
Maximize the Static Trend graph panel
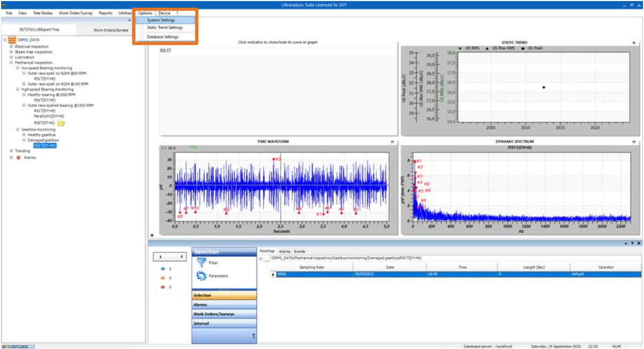click(x=634, y=43)
